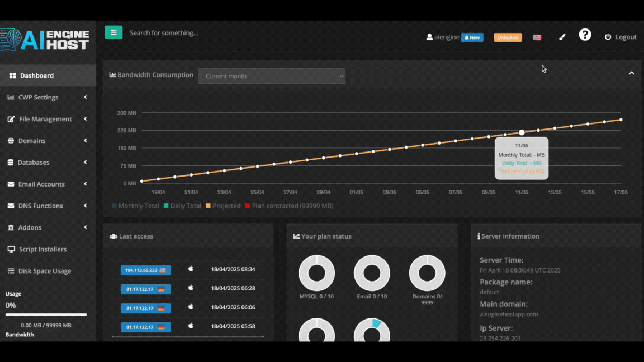Viewport: 644px width, 362px height.
Task: Open the help question mark icon
Action: tap(585, 35)
